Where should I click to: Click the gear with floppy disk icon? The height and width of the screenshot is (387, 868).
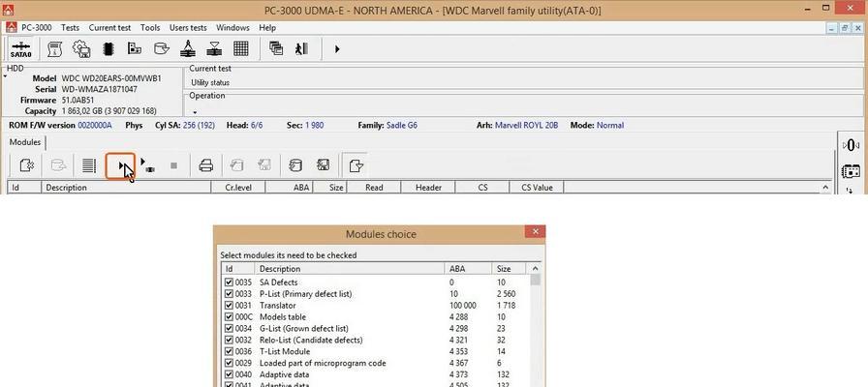pyautogui.click(x=81, y=49)
